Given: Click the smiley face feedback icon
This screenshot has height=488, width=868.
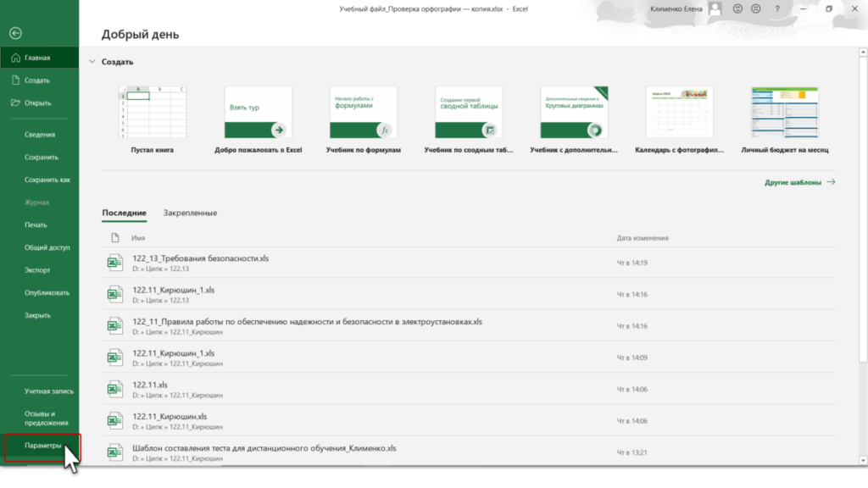Looking at the screenshot, I should [737, 8].
